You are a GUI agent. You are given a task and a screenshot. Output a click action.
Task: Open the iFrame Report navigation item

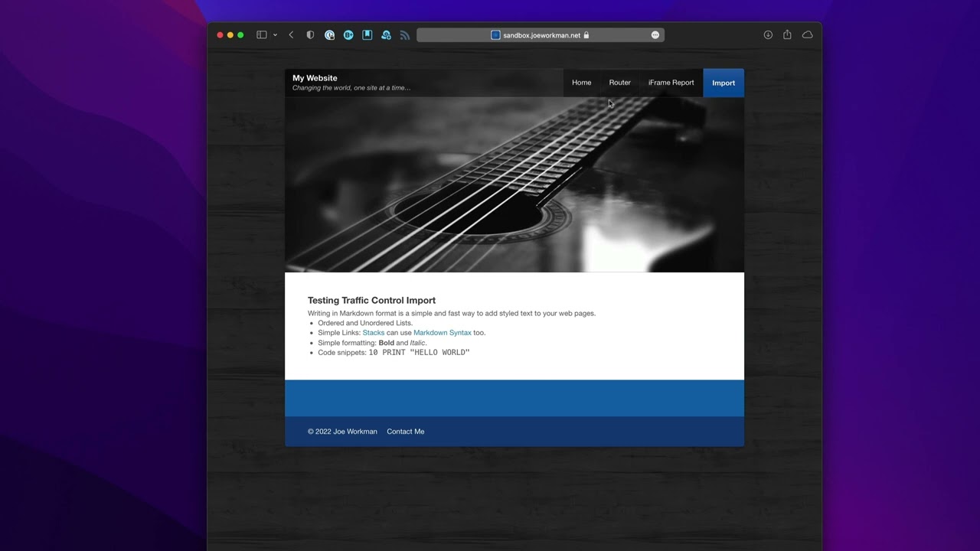click(x=671, y=83)
